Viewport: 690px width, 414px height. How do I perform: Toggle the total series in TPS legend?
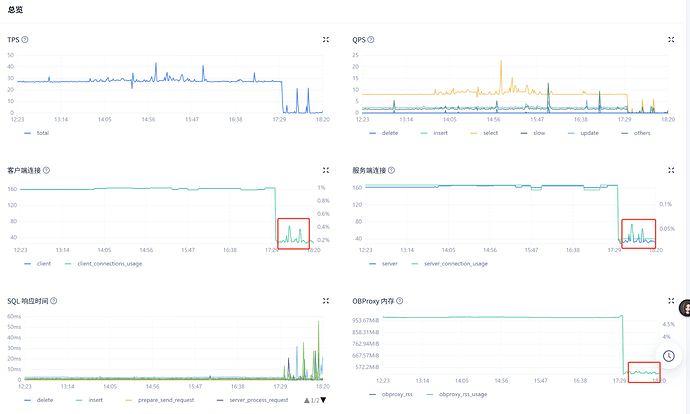tap(37, 133)
